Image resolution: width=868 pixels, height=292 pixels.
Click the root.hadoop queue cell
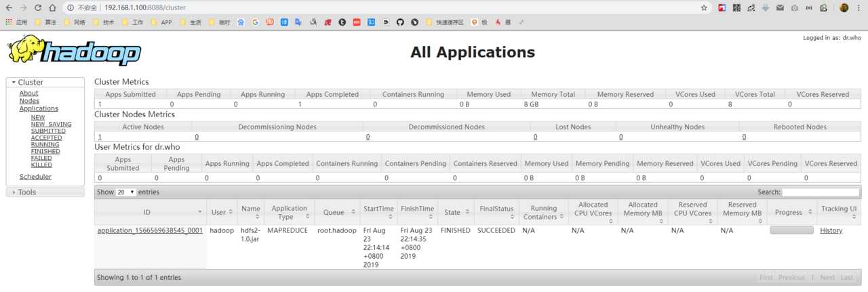(336, 230)
